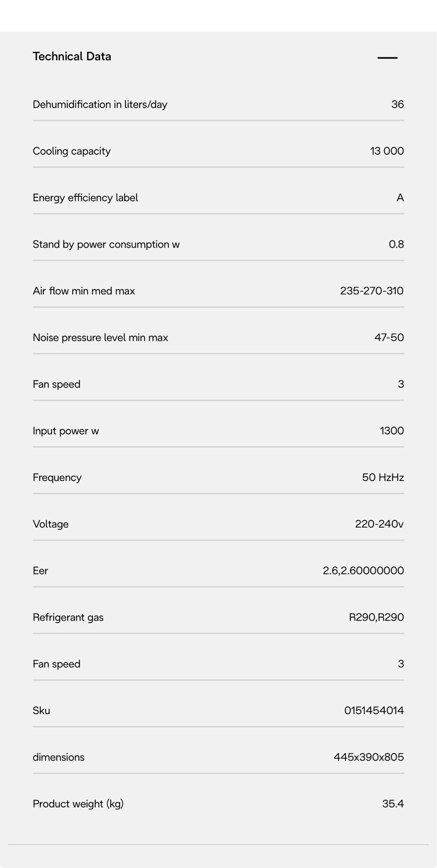Screen dimensions: 437x868
Task: Click the dimensions value 445x390x805
Action: (x=369, y=757)
